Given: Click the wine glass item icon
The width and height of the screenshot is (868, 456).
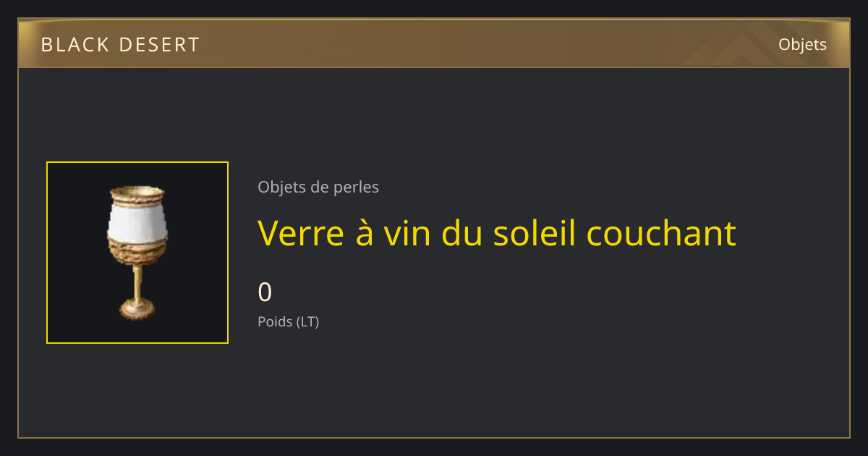Looking at the screenshot, I should (137, 253).
